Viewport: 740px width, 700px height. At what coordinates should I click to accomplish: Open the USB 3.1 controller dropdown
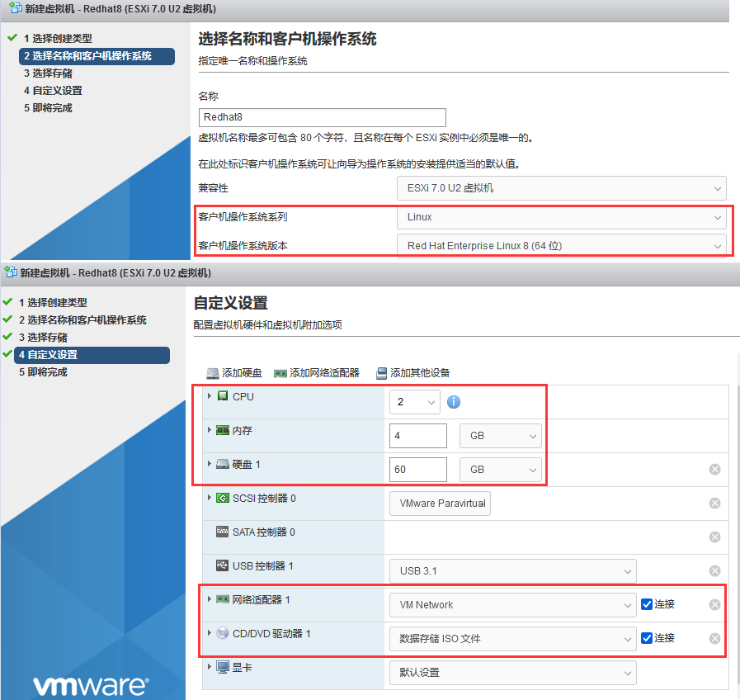point(512,571)
